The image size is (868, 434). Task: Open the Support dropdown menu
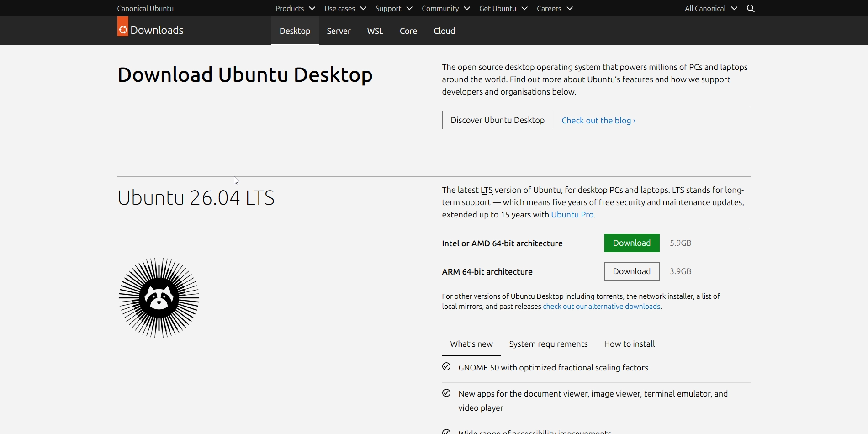[x=394, y=8]
